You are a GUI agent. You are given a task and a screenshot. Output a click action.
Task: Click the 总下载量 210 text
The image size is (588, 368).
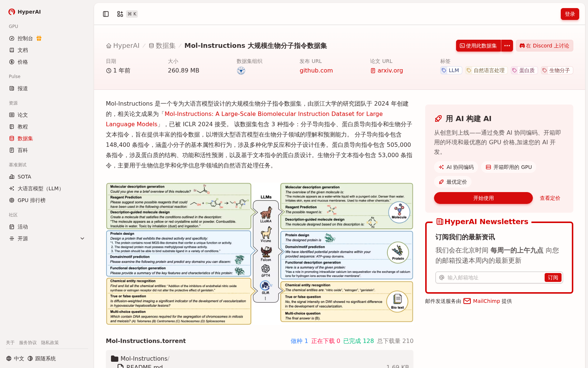coord(395,341)
